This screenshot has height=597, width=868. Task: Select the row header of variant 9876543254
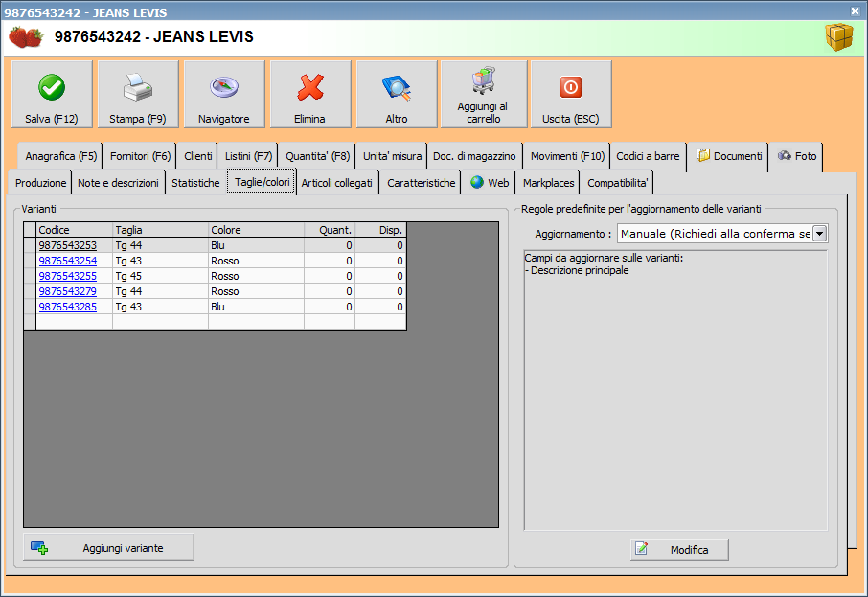(x=30, y=261)
